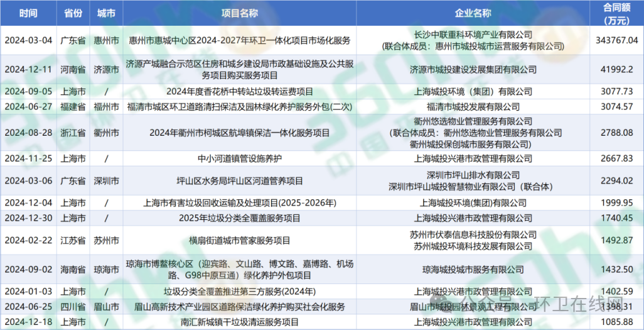Click the 济源市 city cell
This screenshot has width=644, height=330.
(x=106, y=70)
